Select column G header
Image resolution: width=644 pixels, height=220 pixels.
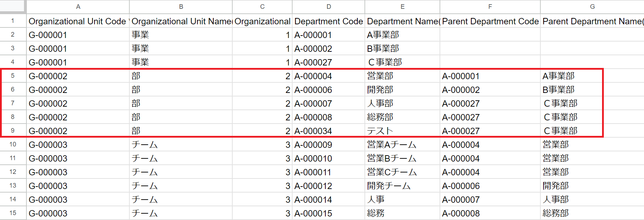[x=592, y=7]
